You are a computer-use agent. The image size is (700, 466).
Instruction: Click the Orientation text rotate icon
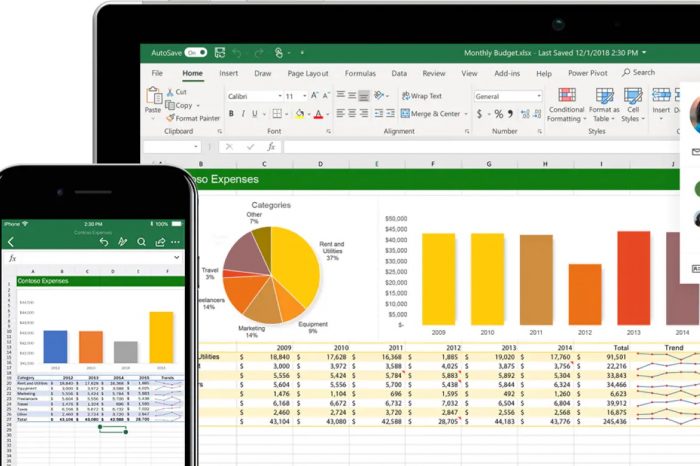tap(379, 95)
